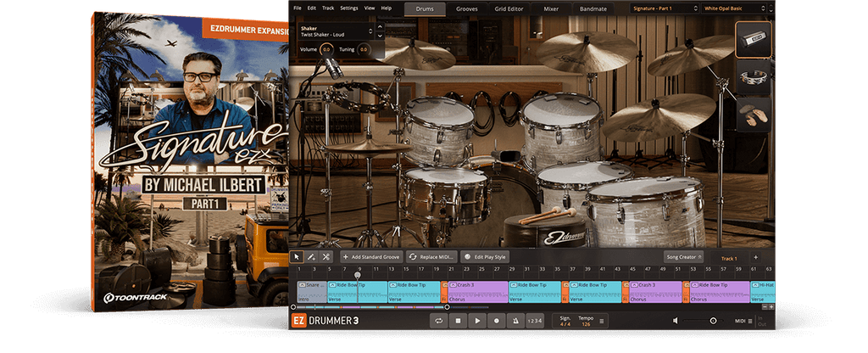Select Crash 3 Chorus block at bar 21
The height and width of the screenshot is (353, 868).
tap(478, 292)
